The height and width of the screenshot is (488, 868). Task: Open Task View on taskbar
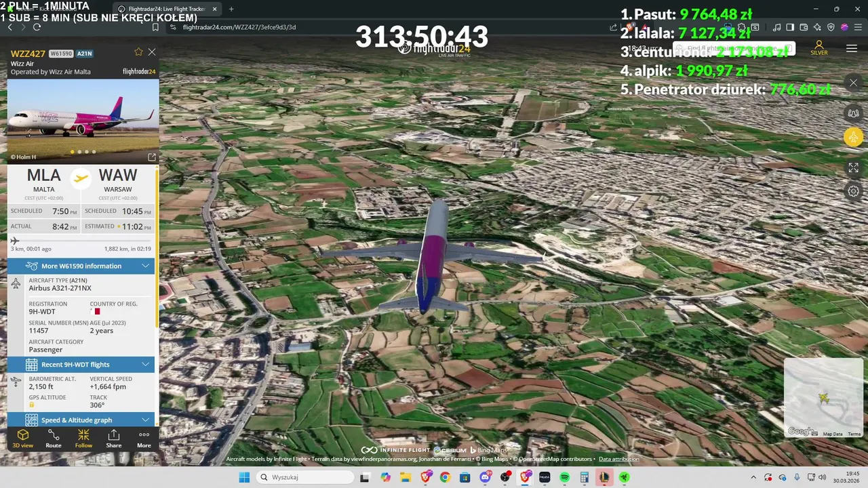(364, 477)
